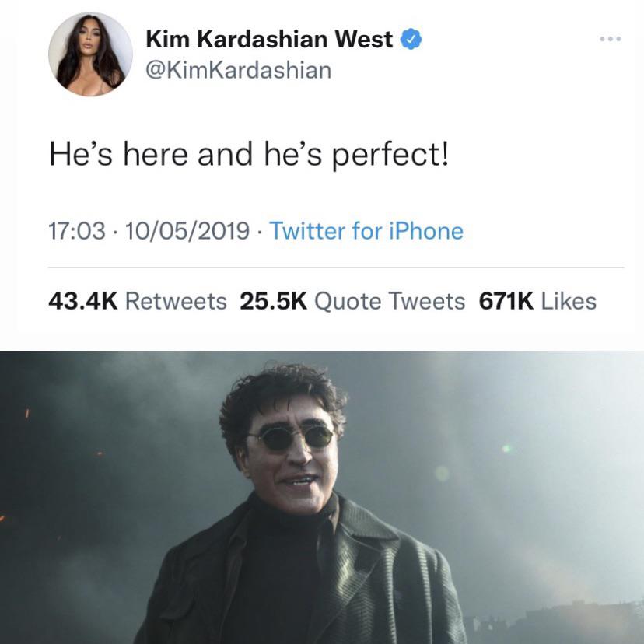Click the 43.4K retweet count number
Image resolution: width=644 pixels, height=644 pixels.
tap(83, 301)
